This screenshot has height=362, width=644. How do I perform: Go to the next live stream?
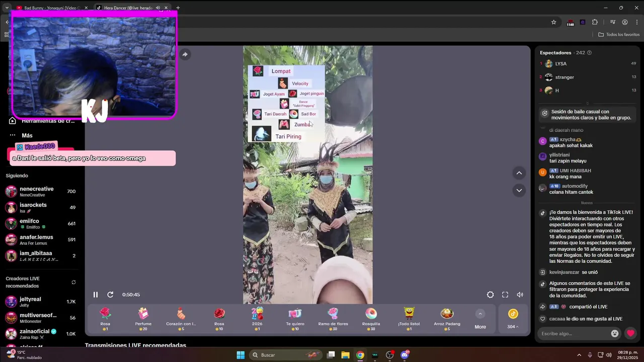click(519, 190)
